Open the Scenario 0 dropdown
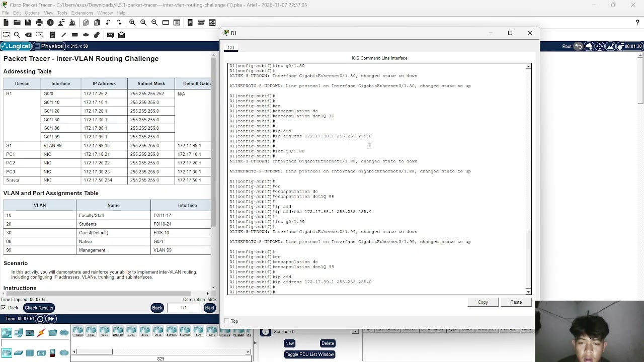The image size is (644, 362). (315, 331)
